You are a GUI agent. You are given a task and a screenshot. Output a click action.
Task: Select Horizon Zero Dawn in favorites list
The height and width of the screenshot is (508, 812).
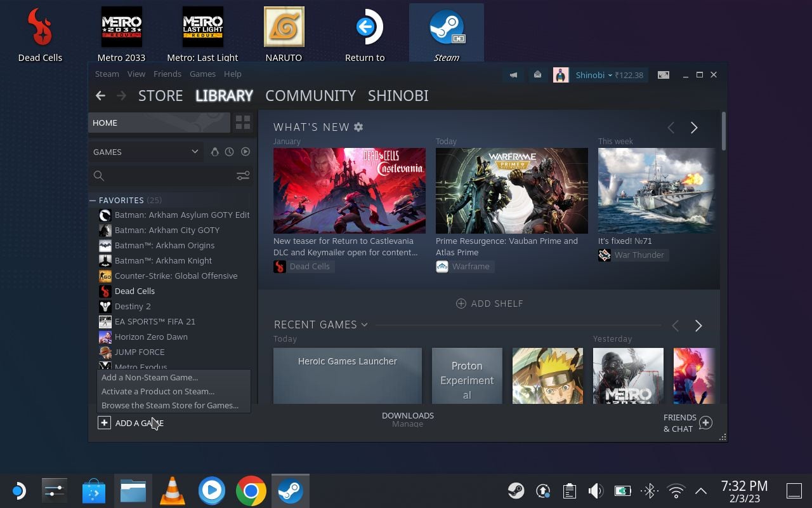pyautogui.click(x=151, y=337)
